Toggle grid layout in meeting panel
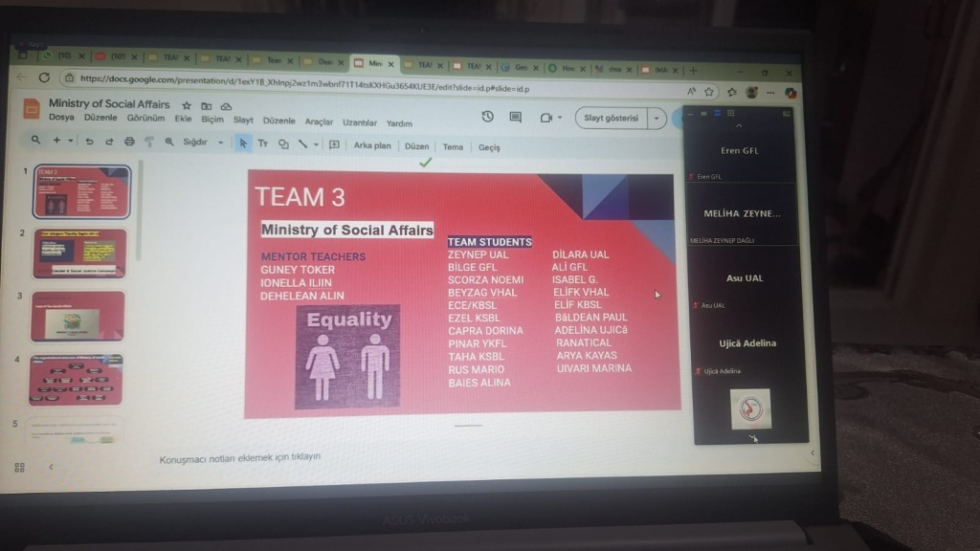 point(730,113)
